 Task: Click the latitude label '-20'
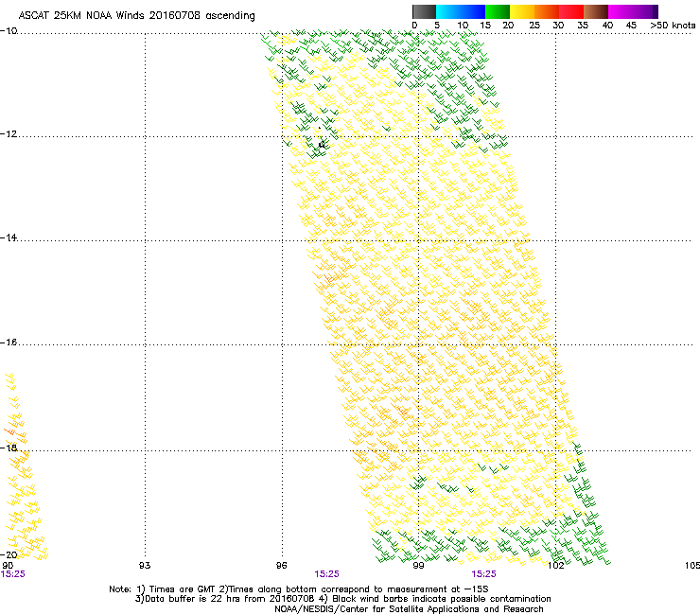pos(9,554)
